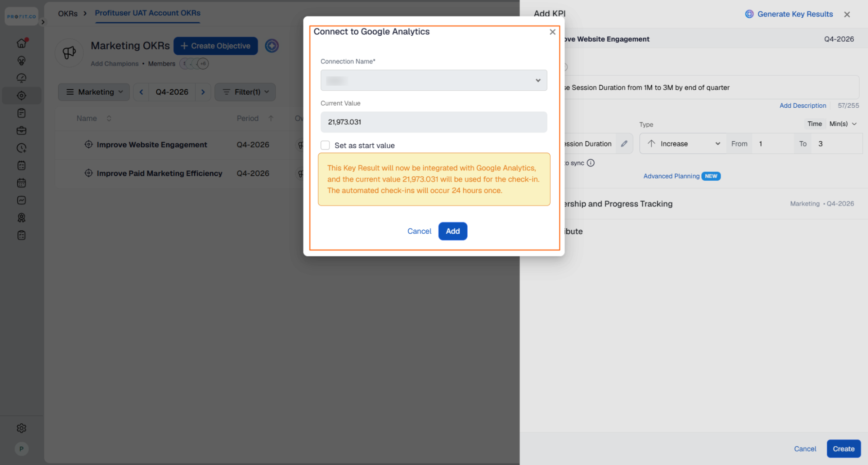
Task: Open the chart trend icon in sidebar
Action: [x=22, y=200]
